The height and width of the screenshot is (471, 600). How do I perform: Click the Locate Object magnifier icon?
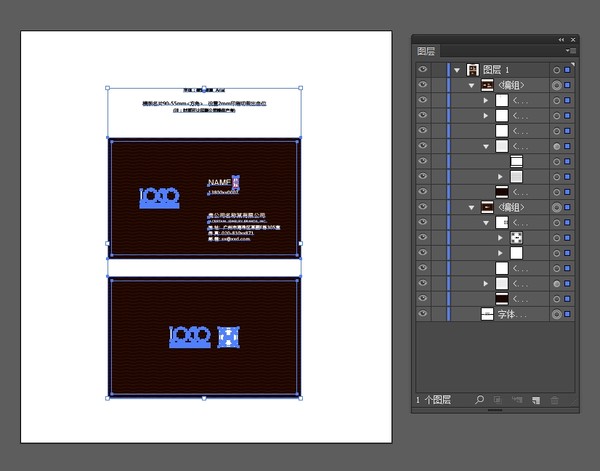[x=479, y=400]
